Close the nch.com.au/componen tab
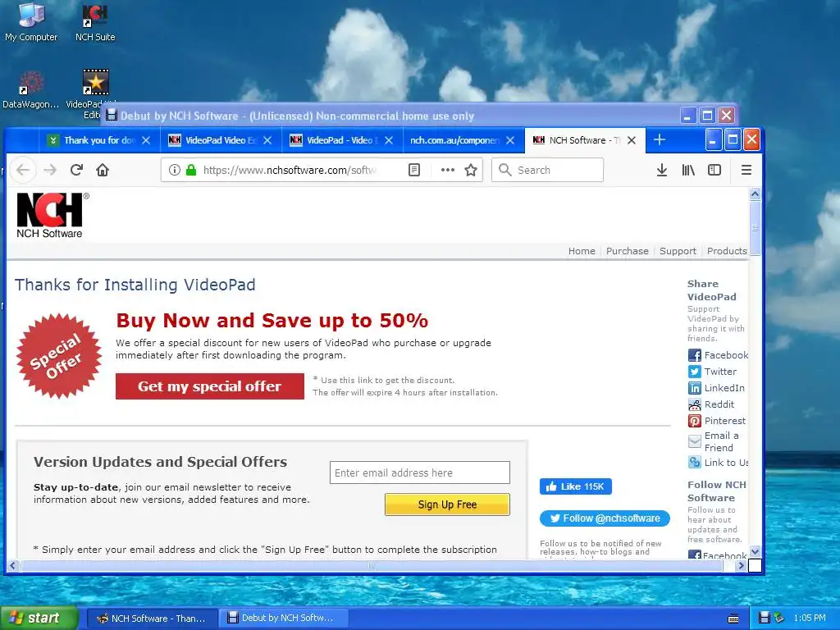Viewport: 840px width, 630px height. [510, 140]
